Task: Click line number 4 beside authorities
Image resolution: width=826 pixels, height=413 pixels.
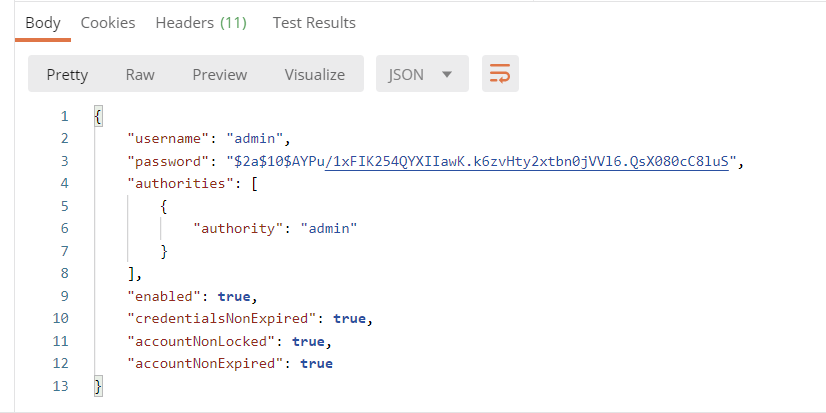Action: [x=64, y=183]
